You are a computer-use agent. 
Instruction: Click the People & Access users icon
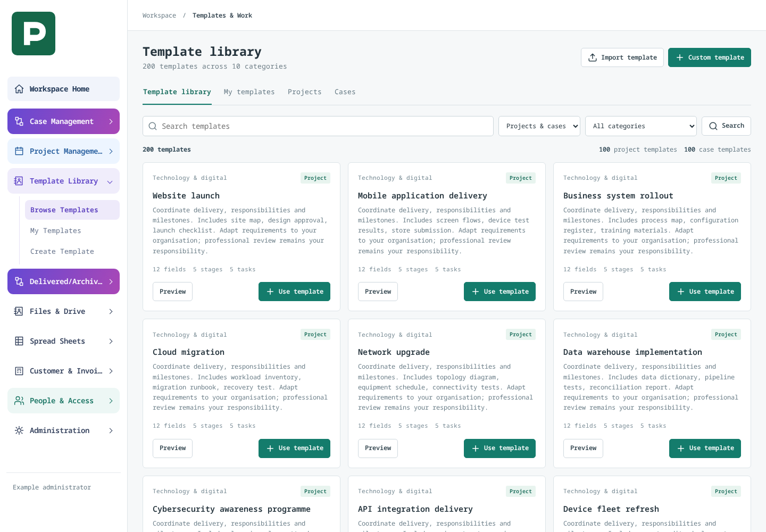19,401
